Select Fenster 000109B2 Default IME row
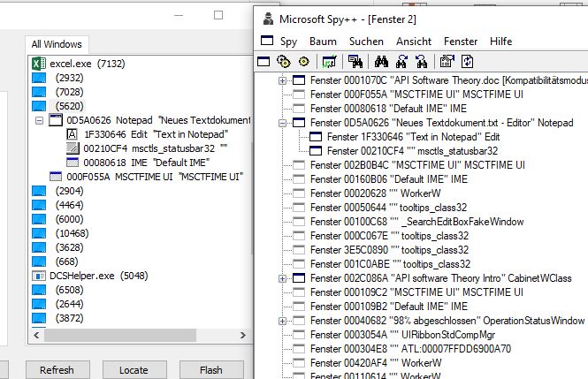The width and height of the screenshot is (588, 379). (389, 307)
